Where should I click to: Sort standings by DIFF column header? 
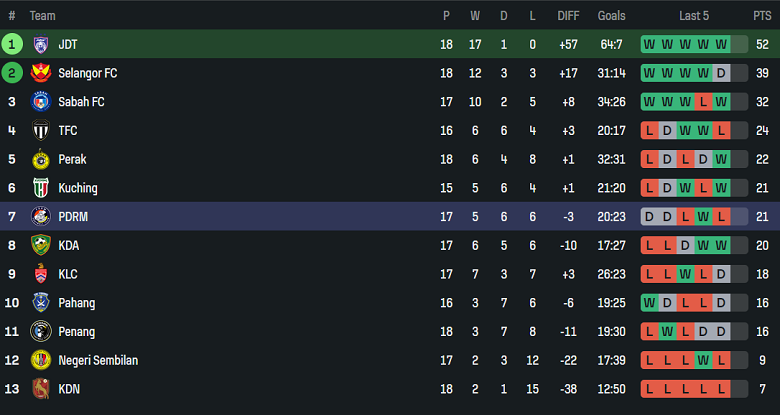(x=567, y=16)
